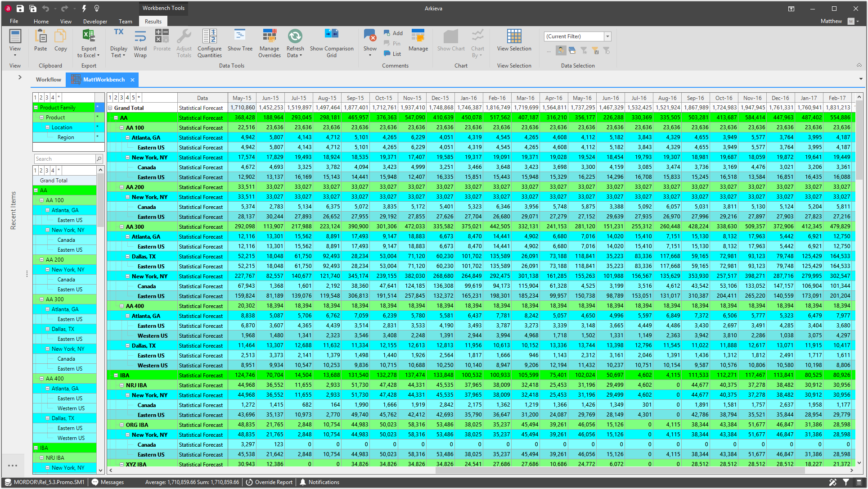868x489 pixels.
Task: Open Configure Quantities tool
Action: 209,43
